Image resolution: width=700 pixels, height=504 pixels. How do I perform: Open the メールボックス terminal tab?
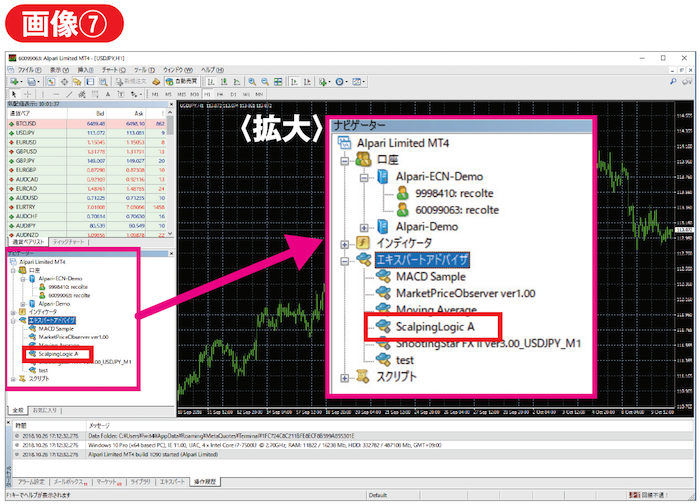[x=70, y=482]
